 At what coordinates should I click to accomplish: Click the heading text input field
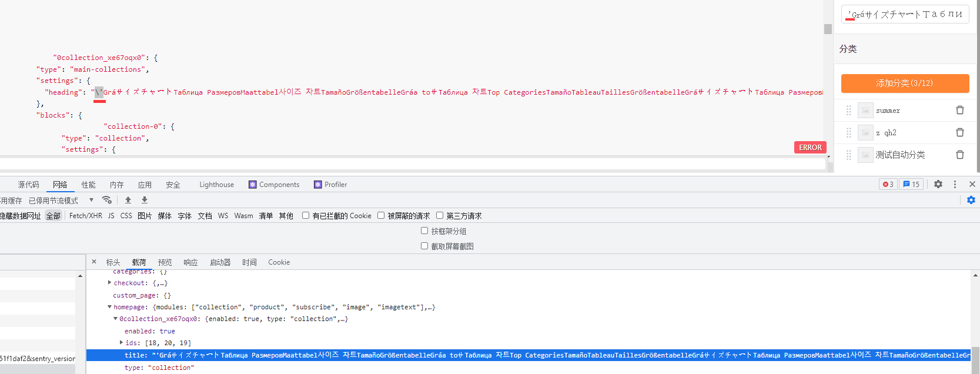905,14
